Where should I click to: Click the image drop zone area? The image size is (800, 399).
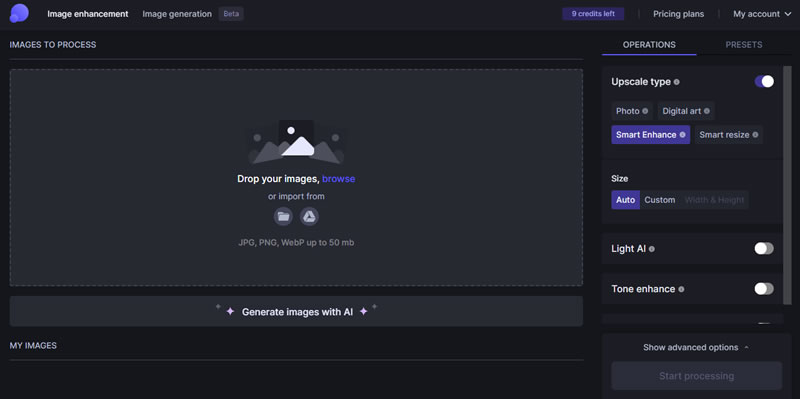point(296,178)
